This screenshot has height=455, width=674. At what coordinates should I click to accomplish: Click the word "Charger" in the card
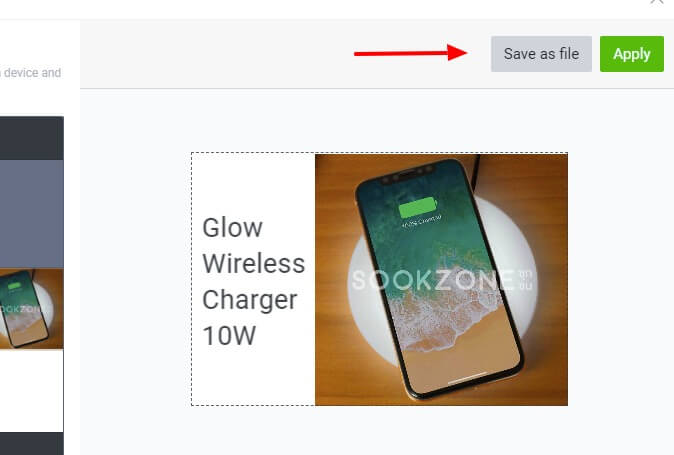[250, 300]
